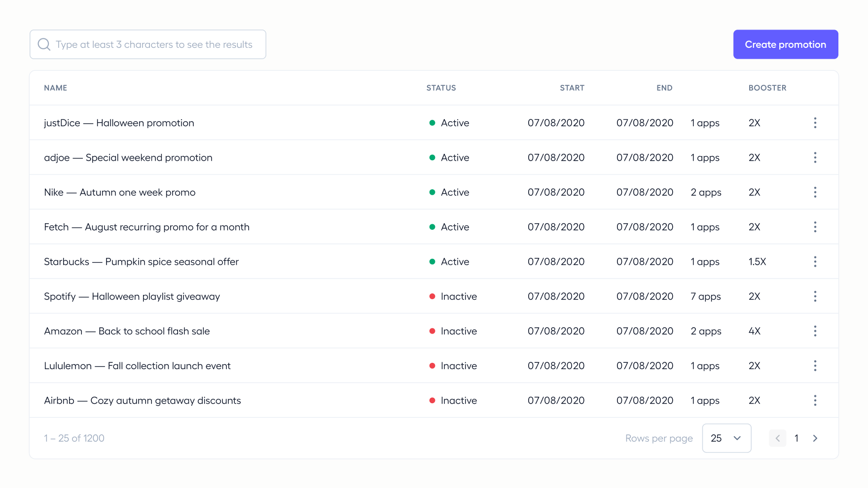Sort by the START column header

click(572, 88)
